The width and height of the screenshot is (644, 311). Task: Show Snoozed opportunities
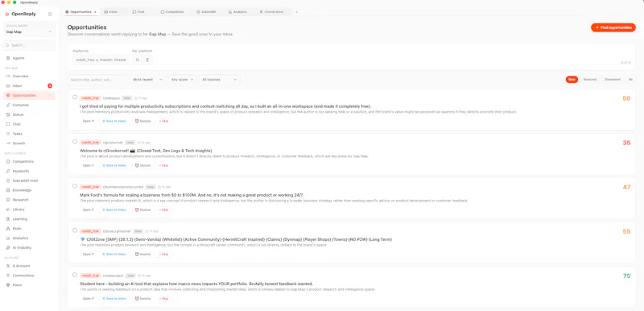[590, 80]
